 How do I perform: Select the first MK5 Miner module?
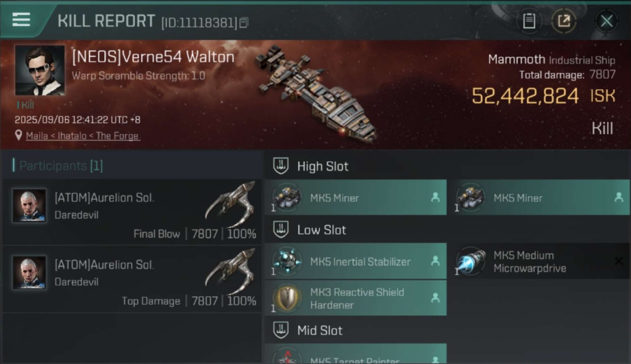pyautogui.click(x=356, y=198)
